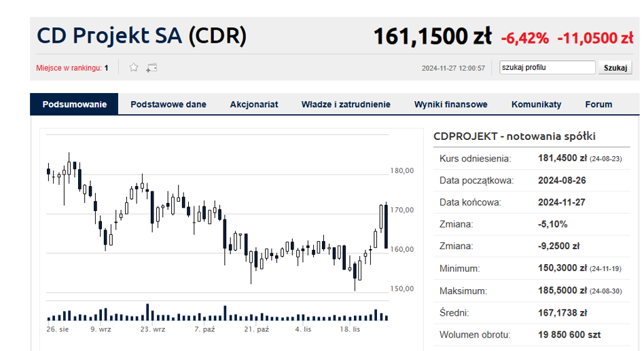Click 'Miejsce w rankingu' link

coord(69,68)
